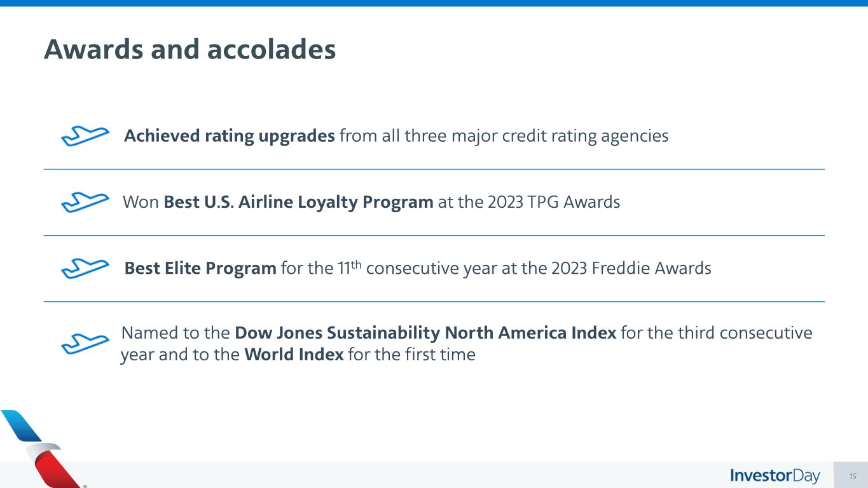This screenshot has width=868, height=488.
Task: Click the registered trademark symbol by logo
Action: pyautogui.click(x=85, y=486)
